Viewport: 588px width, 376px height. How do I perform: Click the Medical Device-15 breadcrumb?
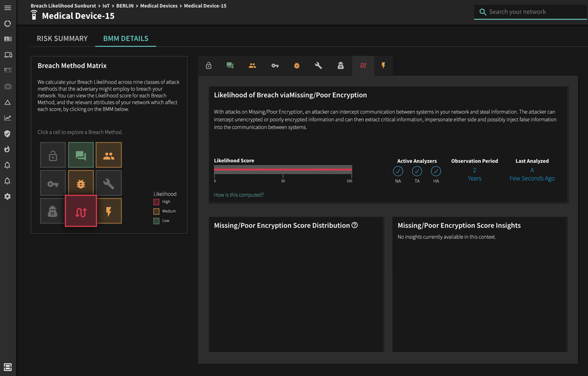pyautogui.click(x=205, y=6)
